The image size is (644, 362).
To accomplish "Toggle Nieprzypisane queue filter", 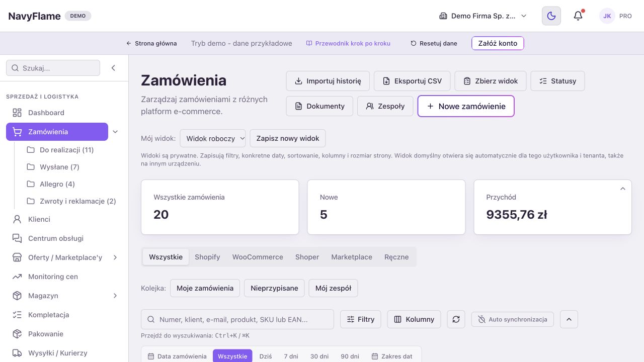I will (x=274, y=288).
